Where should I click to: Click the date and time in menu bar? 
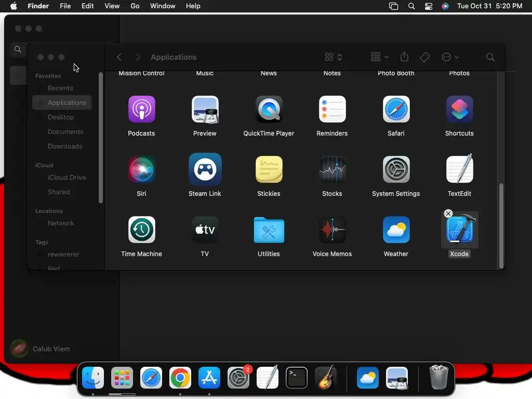tap(489, 6)
